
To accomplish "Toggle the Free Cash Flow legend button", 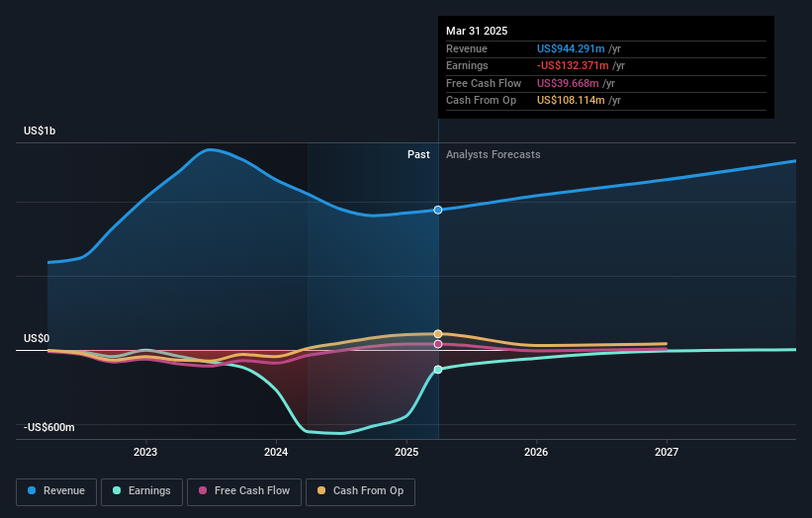I will point(244,491).
